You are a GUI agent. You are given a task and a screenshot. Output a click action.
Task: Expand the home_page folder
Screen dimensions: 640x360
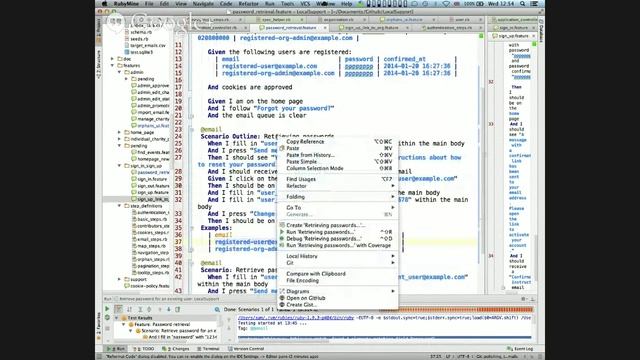(119, 132)
